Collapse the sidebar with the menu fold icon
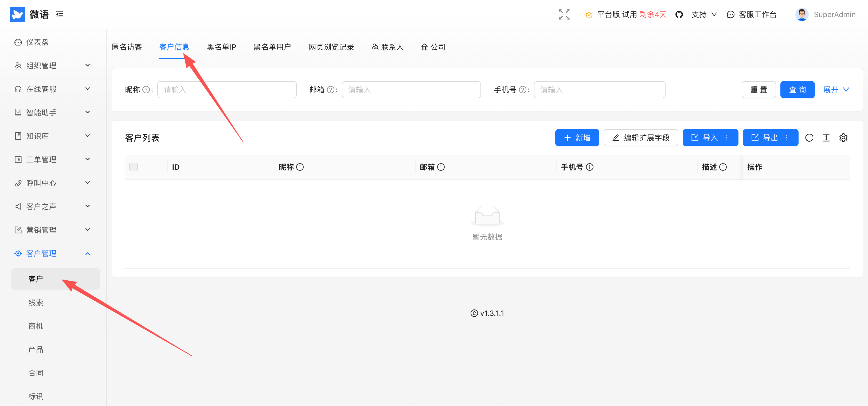Viewport: 868px width, 406px height. click(x=60, y=14)
